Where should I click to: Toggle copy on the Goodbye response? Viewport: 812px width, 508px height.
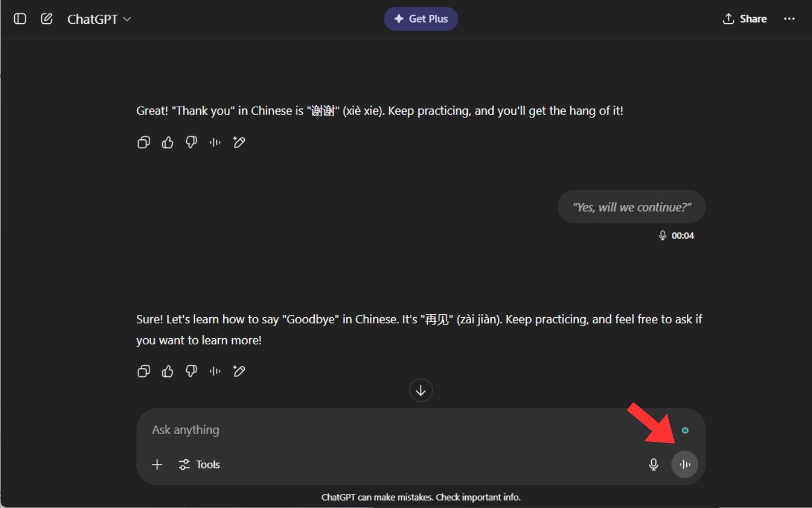[143, 371]
